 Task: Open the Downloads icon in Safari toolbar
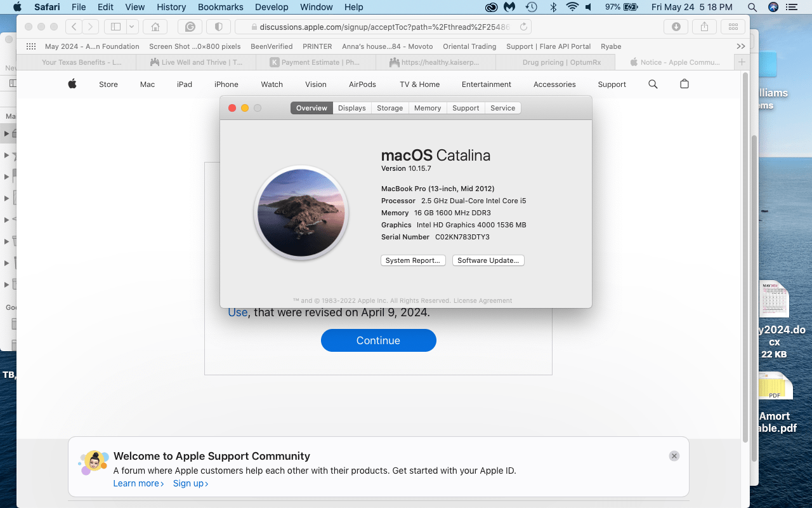pyautogui.click(x=676, y=27)
